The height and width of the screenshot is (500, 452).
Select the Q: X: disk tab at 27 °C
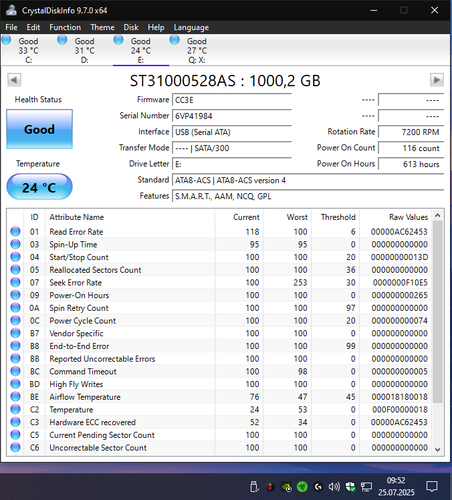(x=197, y=50)
